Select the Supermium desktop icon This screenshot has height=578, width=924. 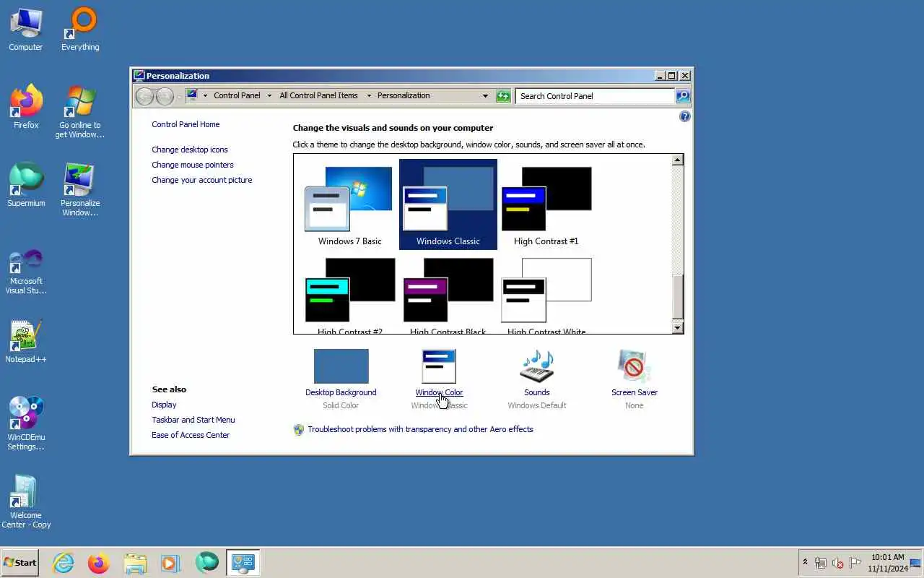(26, 186)
